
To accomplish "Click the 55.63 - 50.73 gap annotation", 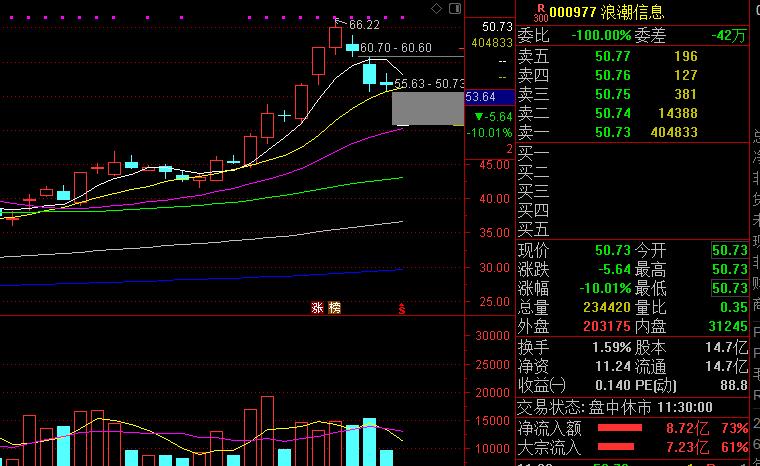I will click(x=429, y=83).
